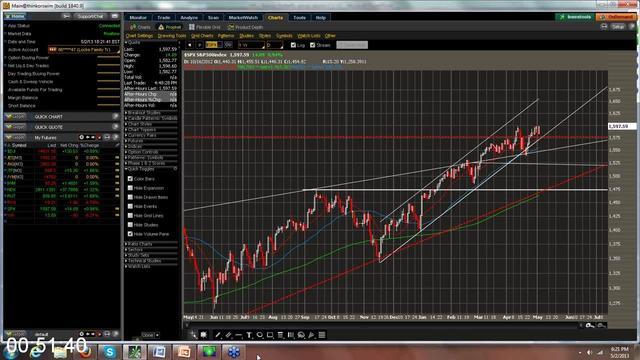The height and width of the screenshot is (360, 640).
Task: Toggle Hide Drawn Items checkbox
Action: [x=130, y=197]
